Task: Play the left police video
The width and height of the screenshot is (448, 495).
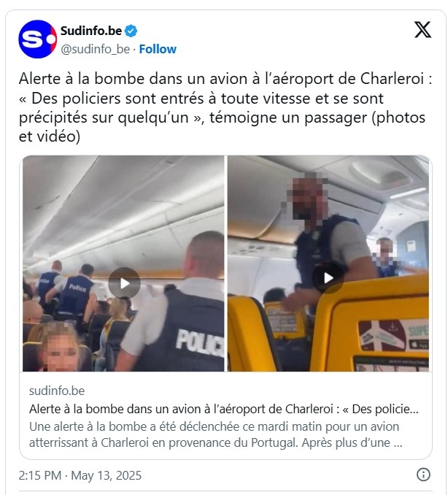Action: pyautogui.click(x=124, y=283)
